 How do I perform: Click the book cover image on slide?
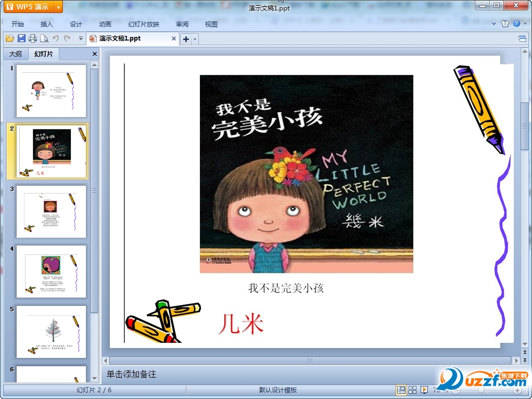click(307, 174)
